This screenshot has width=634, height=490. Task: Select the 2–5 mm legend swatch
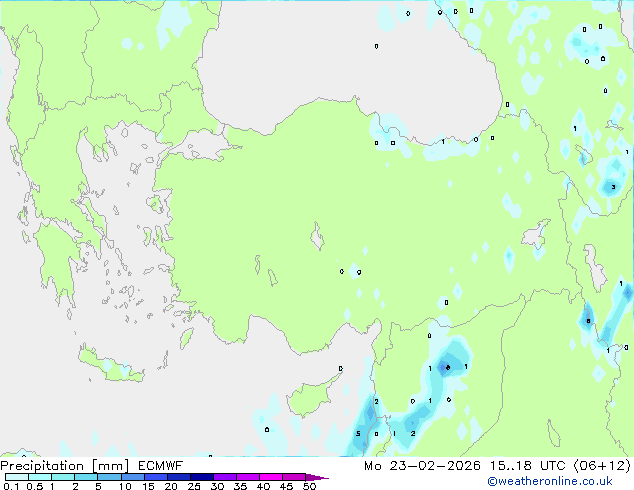[86, 477]
